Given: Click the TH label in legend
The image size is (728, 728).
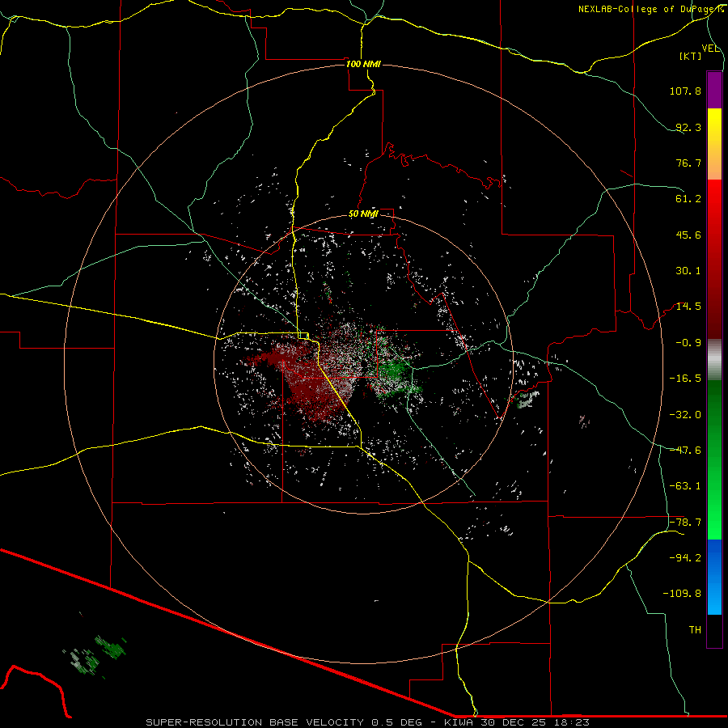Looking at the screenshot, I should (x=695, y=630).
